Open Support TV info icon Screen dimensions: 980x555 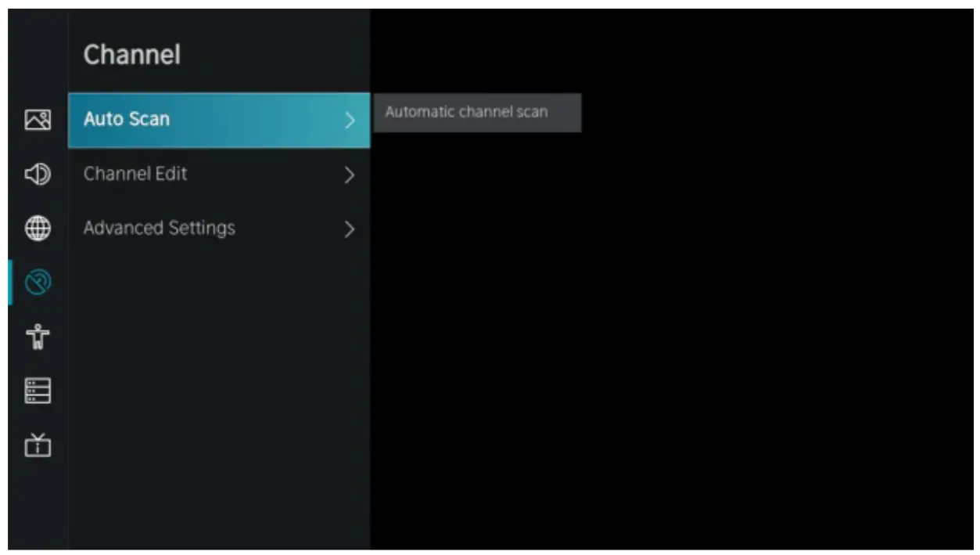(x=38, y=445)
